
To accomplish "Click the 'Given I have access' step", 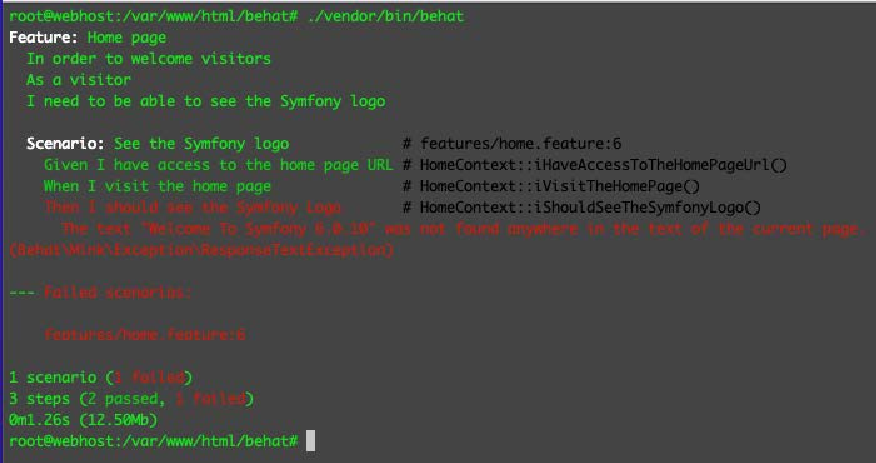I will [x=218, y=165].
